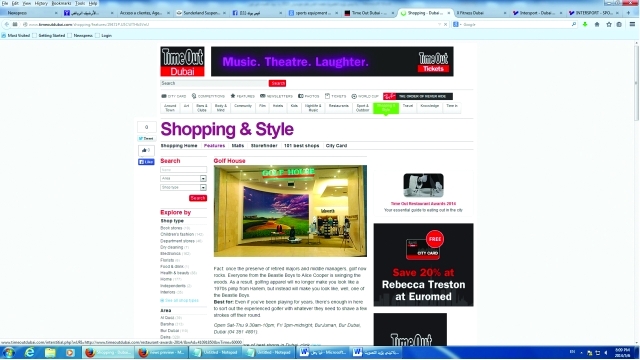Click the Tweet bird button

pos(146,139)
